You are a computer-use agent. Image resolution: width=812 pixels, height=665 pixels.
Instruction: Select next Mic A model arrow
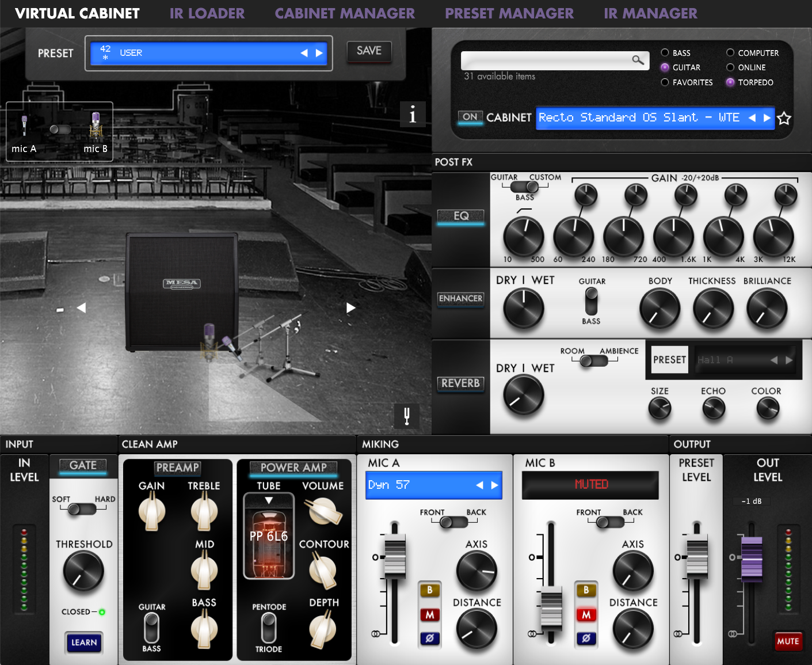pyautogui.click(x=494, y=485)
